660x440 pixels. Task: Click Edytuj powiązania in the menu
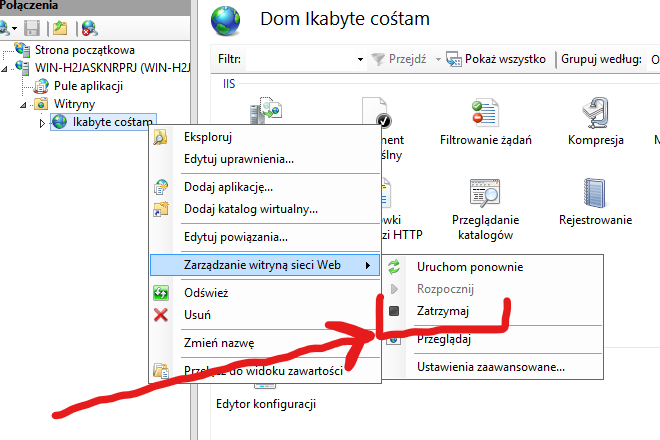click(236, 237)
